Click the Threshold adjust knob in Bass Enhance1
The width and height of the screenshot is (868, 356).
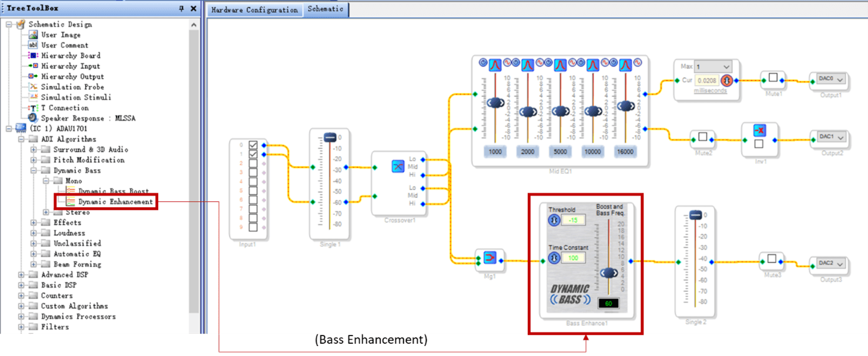(x=554, y=220)
